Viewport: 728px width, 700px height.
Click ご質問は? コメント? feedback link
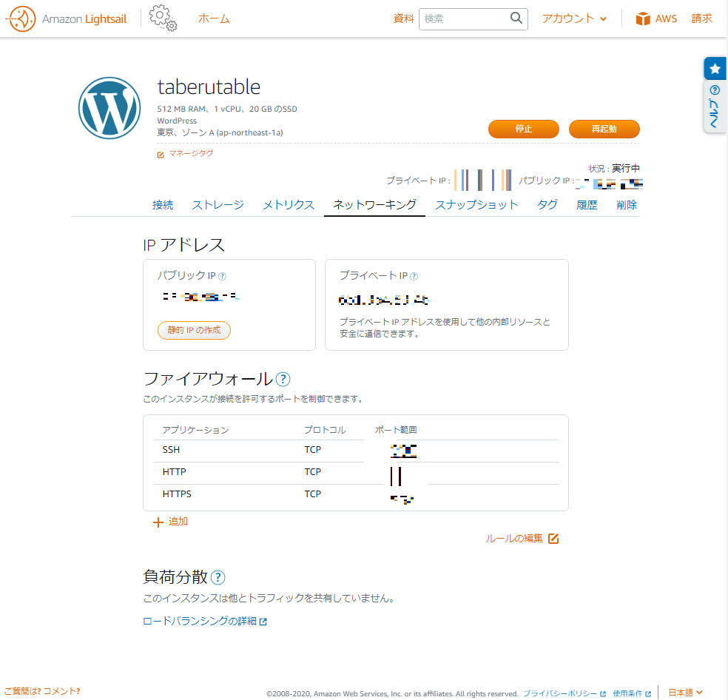pos(42,691)
